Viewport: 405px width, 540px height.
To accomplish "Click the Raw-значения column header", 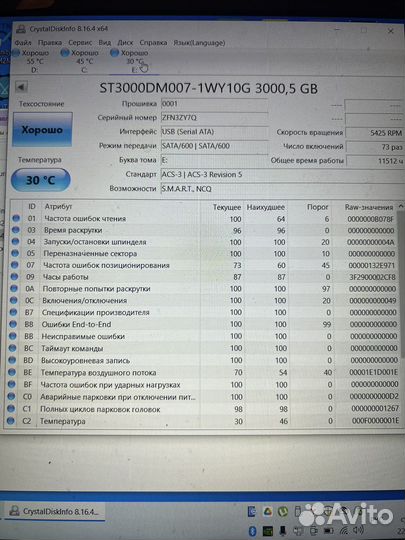I will coord(368,207).
